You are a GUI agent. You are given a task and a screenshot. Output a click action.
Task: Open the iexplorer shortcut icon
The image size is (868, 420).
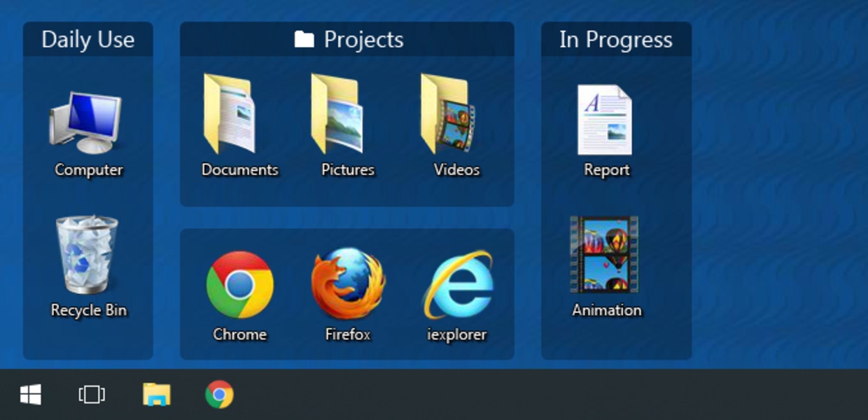(458, 284)
